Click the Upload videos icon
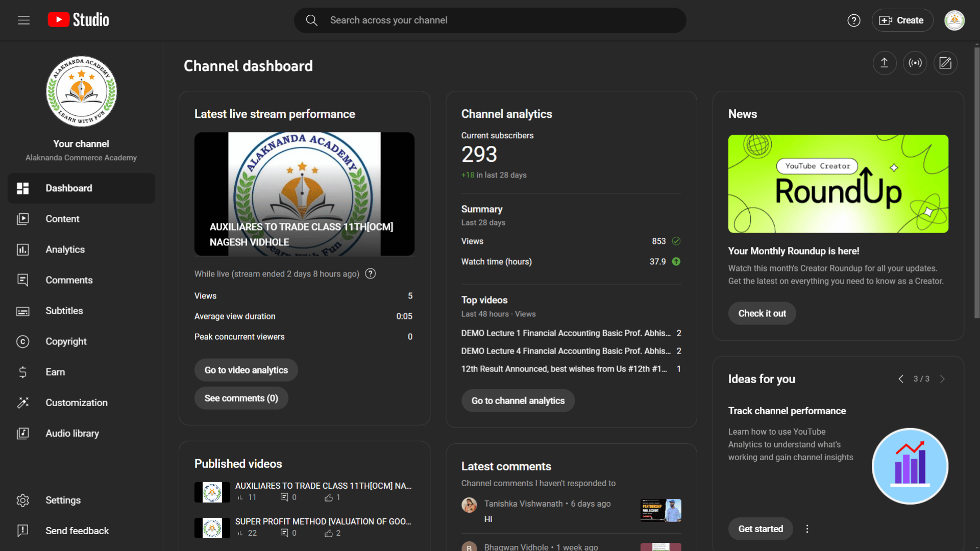980x551 pixels. (x=885, y=63)
